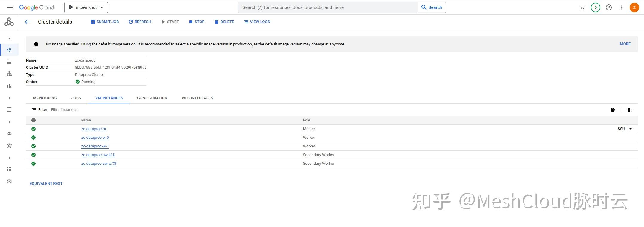Open the Help question mark icon
The width and height of the screenshot is (644, 227).
coord(609,7)
